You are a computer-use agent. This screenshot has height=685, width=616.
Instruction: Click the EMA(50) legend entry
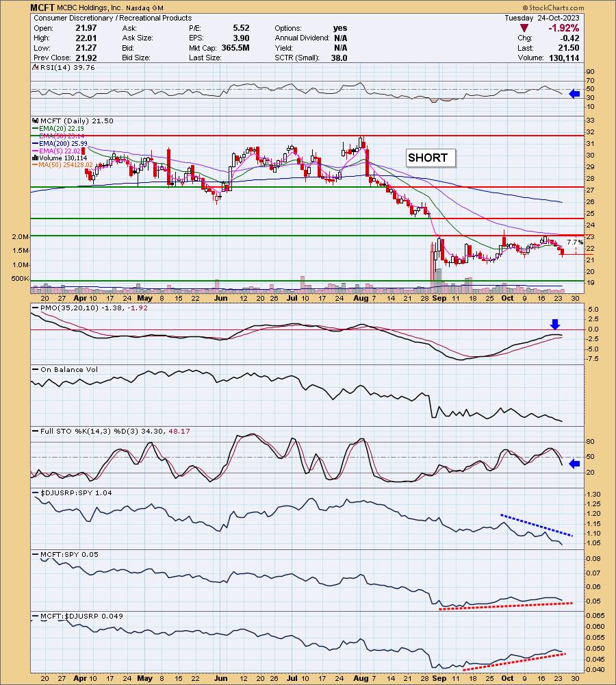click(x=58, y=136)
